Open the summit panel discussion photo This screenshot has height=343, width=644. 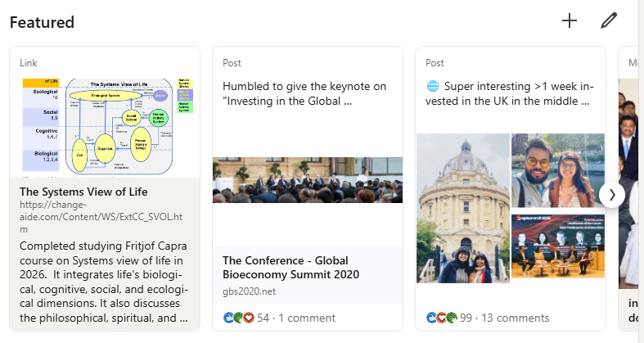coord(557,246)
